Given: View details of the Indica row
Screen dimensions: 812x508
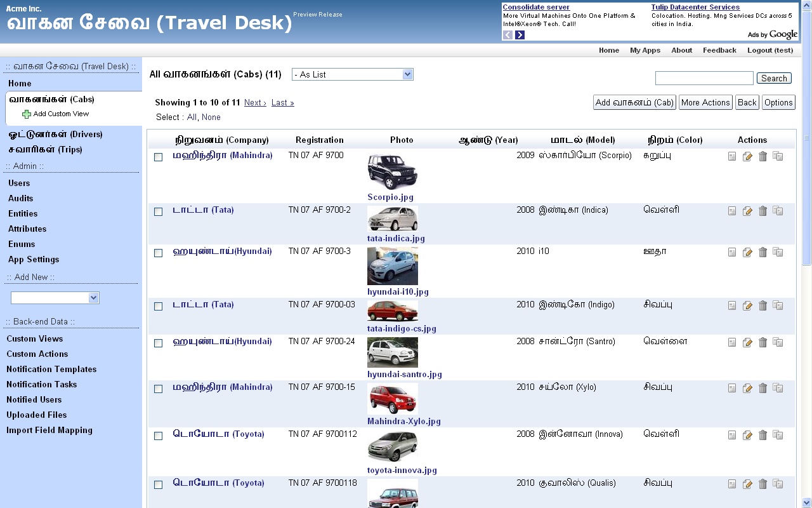Looking at the screenshot, I should 732,211.
